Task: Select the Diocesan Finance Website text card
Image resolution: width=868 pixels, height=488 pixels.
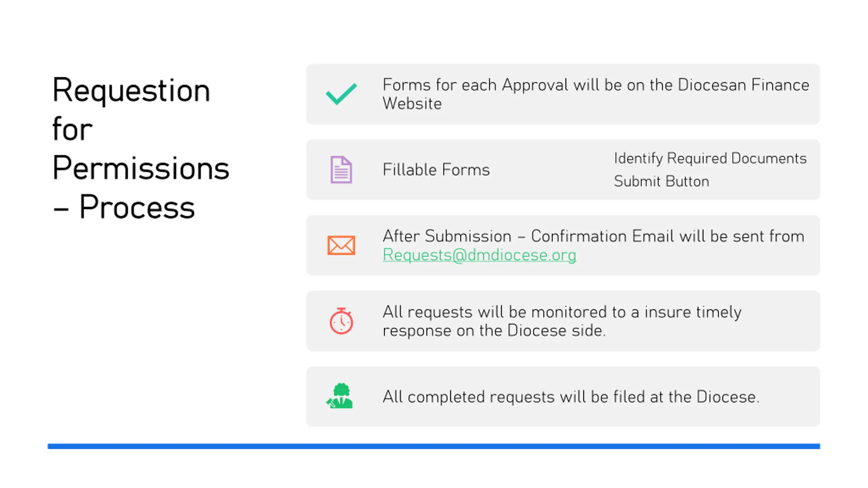Action: [563, 94]
